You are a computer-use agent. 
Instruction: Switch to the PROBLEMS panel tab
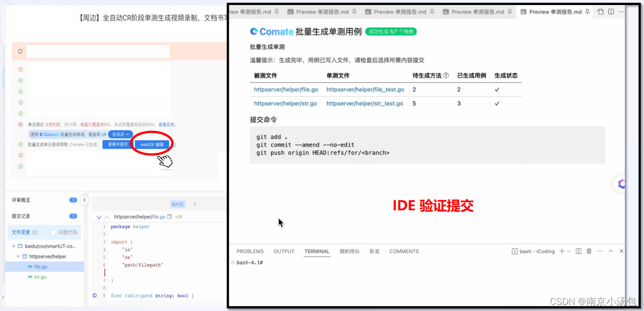(x=250, y=251)
